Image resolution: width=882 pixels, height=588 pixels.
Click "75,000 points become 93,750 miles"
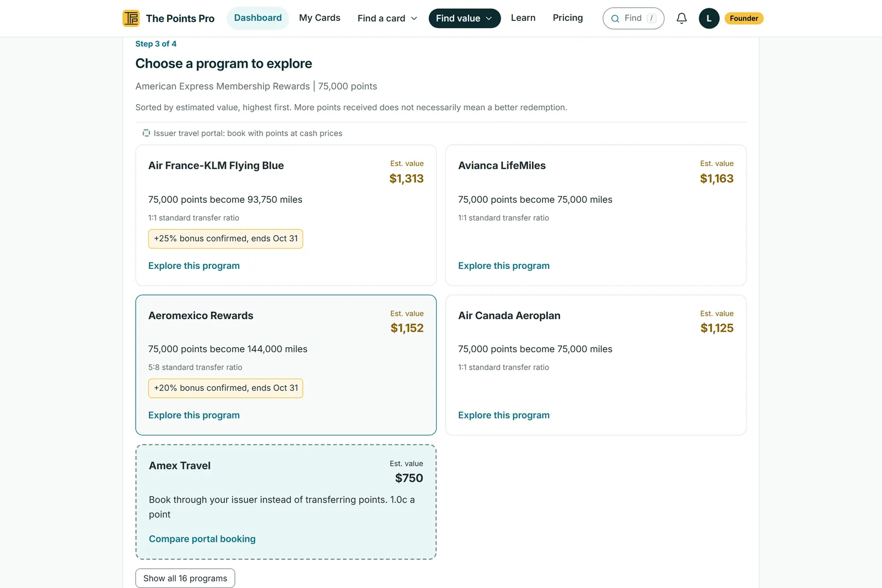pyautogui.click(x=225, y=199)
